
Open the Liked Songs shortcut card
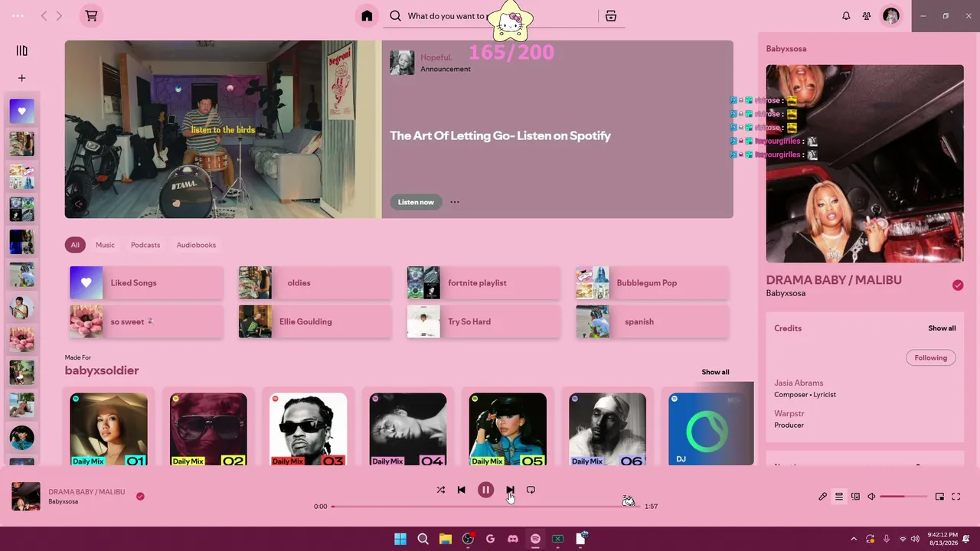[146, 283]
